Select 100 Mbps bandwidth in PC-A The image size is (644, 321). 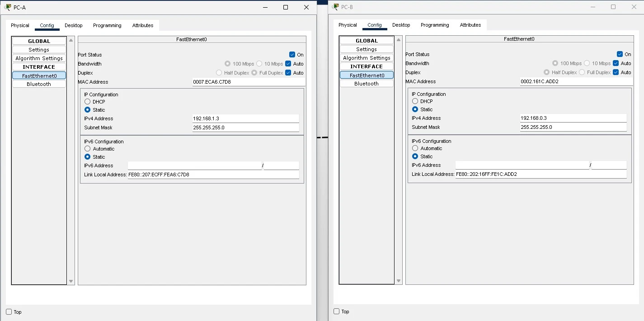227,64
